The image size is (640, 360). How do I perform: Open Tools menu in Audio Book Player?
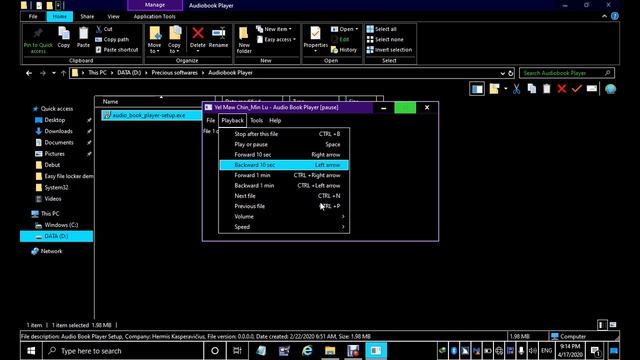click(x=256, y=120)
